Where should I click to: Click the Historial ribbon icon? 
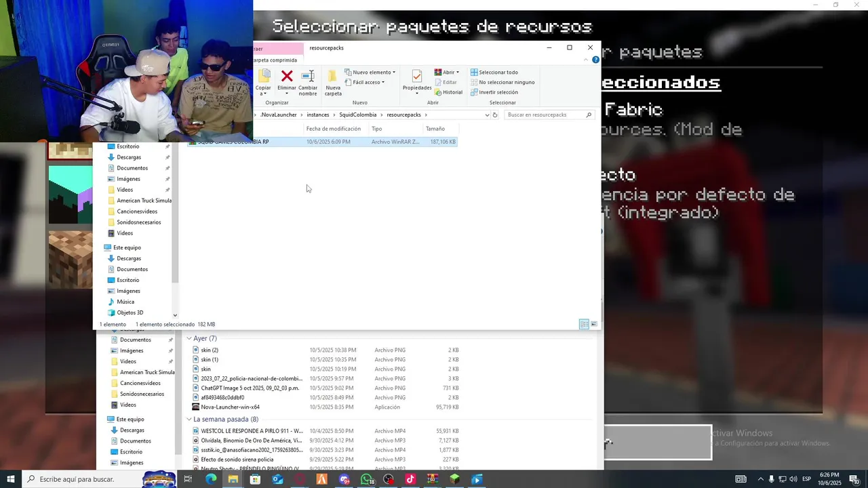pos(448,92)
